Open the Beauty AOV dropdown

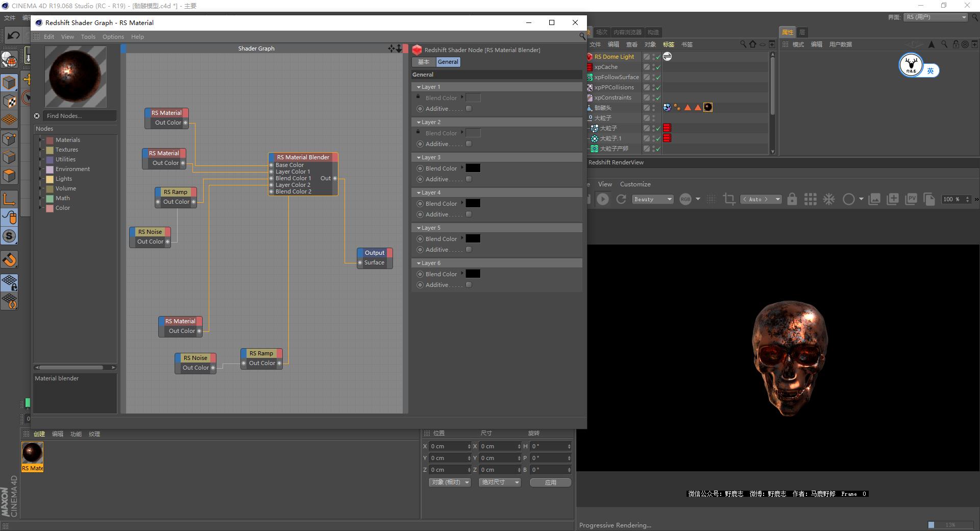pyautogui.click(x=653, y=199)
